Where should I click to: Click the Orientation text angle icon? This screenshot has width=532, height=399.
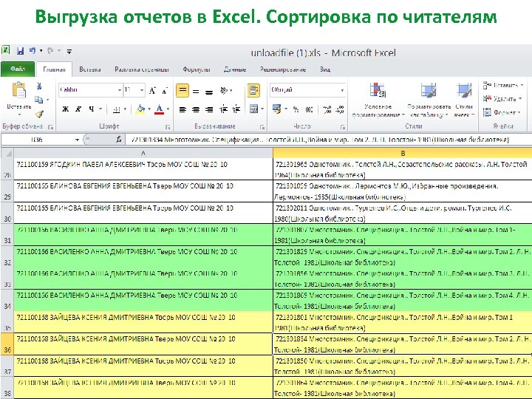[224, 91]
